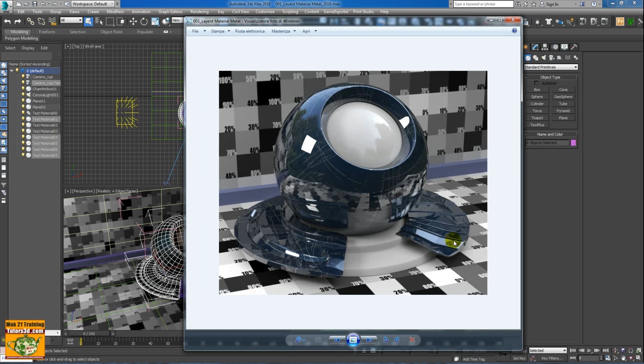Rotate photo clockwise in viewer
The image size is (644, 364).
[397, 340]
